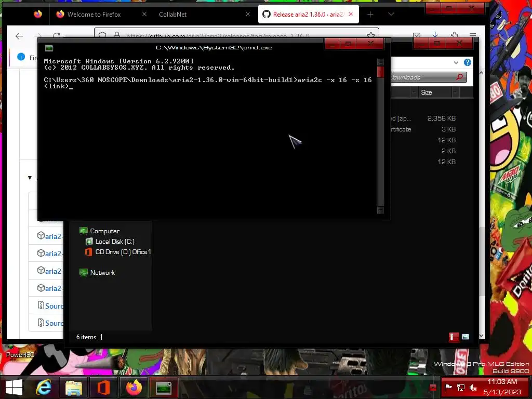Launch Internet Explorer from taskbar
Viewport: 532px width, 399px height.
[x=44, y=388]
